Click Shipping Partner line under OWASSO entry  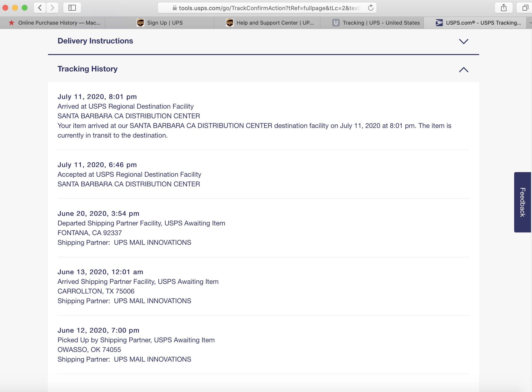(x=124, y=359)
